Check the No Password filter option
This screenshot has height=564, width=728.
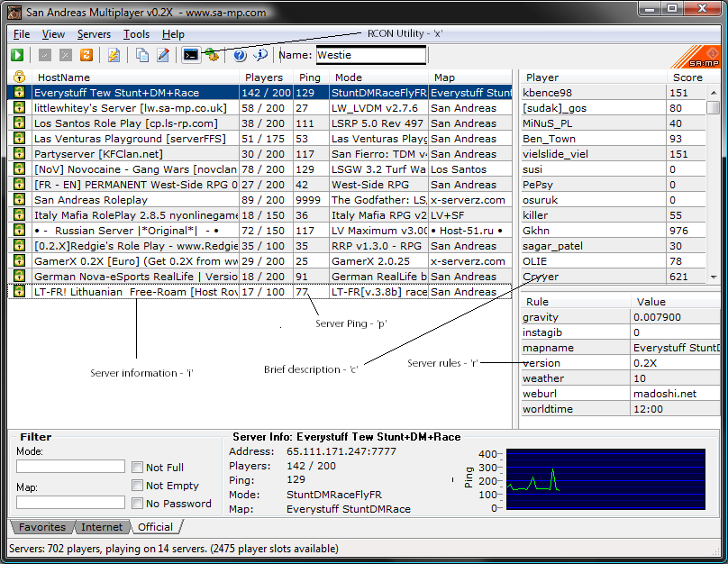point(137,504)
